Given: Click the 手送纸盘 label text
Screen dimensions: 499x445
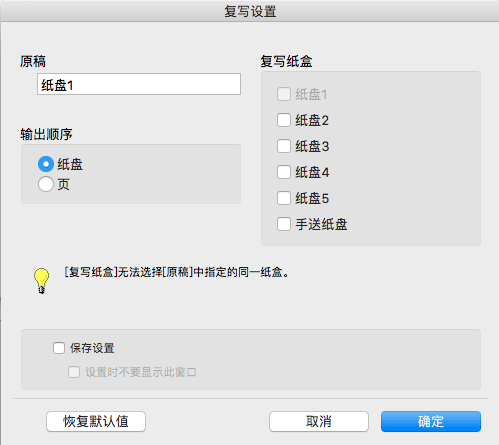Looking at the screenshot, I should tap(321, 224).
